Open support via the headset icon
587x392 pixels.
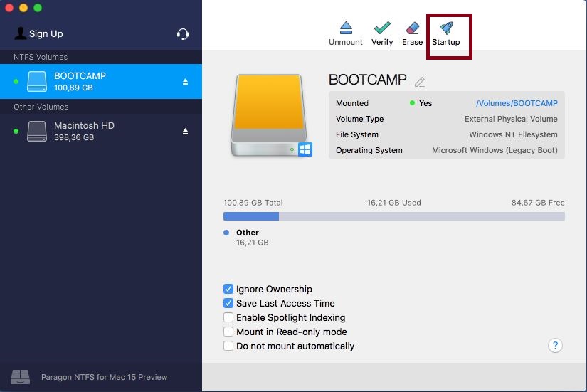coord(183,34)
